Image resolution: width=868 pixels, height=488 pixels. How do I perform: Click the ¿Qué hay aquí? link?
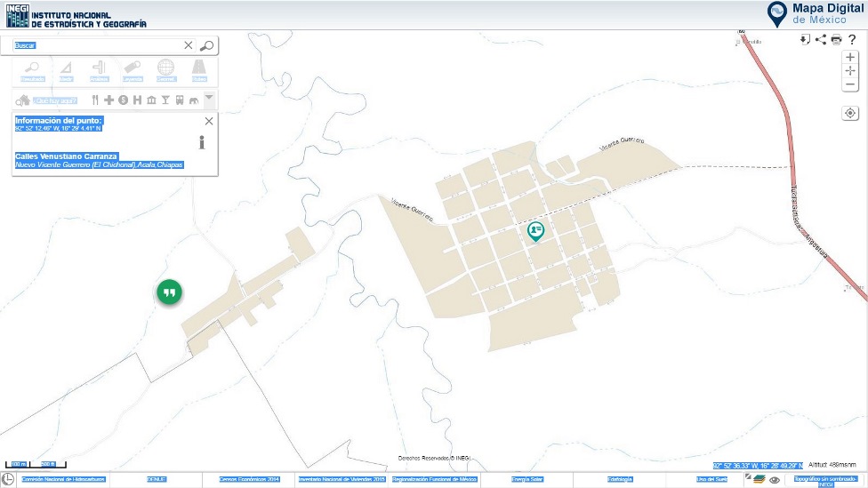[x=53, y=100]
